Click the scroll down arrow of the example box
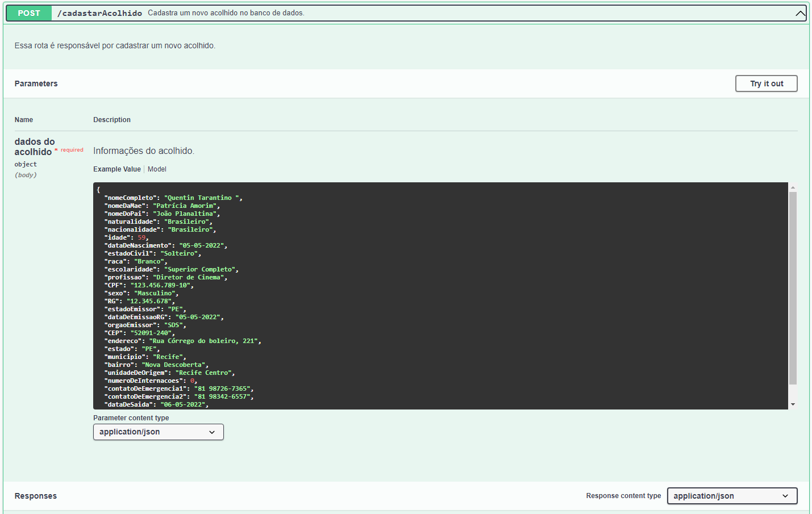The height and width of the screenshot is (514, 812). click(793, 404)
